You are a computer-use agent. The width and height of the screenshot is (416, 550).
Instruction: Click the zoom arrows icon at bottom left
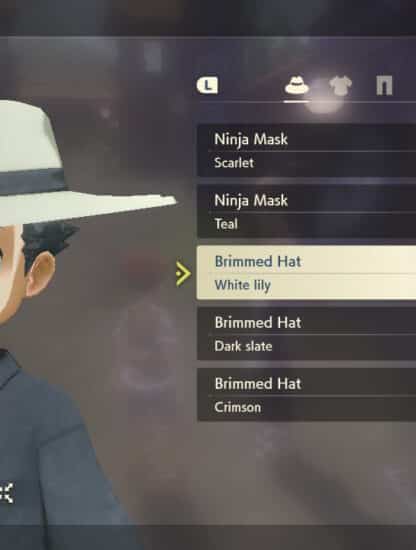pyautogui.click(x=6, y=493)
